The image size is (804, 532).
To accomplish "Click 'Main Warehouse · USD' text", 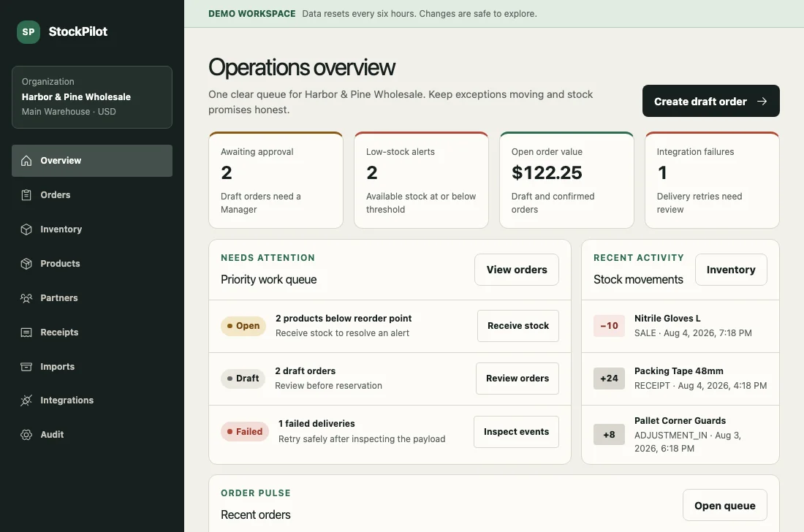I will tap(69, 112).
